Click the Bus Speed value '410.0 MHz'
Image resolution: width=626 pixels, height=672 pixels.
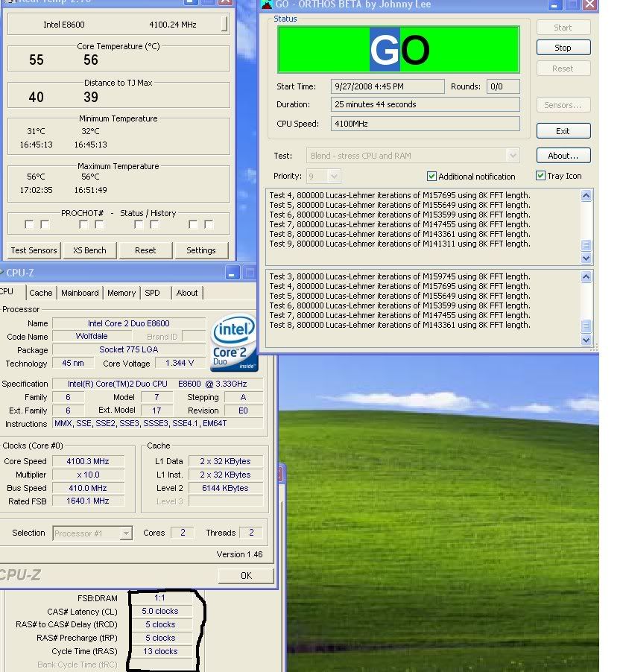click(x=88, y=488)
